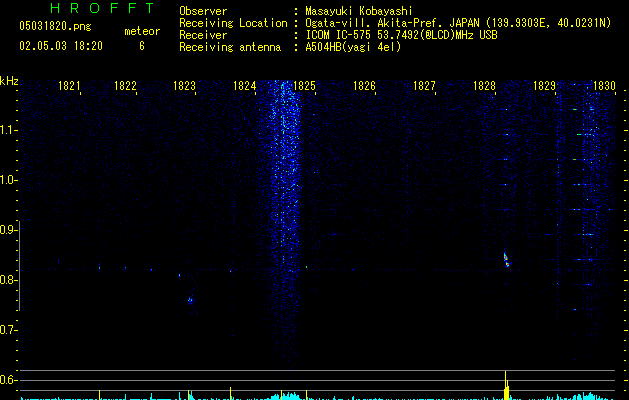The width and height of the screenshot is (629, 400).
Task: Click the 0.8 kHz frequency label
Action: point(9,280)
